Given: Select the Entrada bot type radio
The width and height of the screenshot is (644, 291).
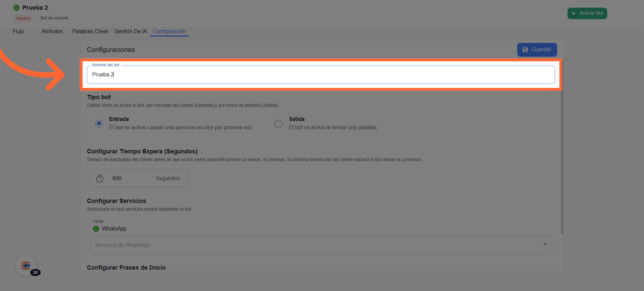Looking at the screenshot, I should tap(99, 124).
